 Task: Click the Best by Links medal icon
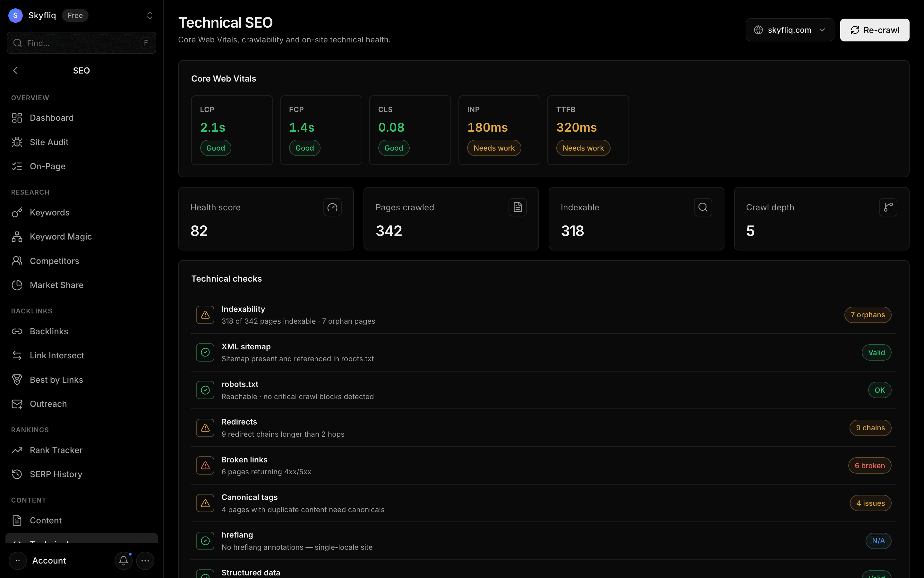(17, 380)
